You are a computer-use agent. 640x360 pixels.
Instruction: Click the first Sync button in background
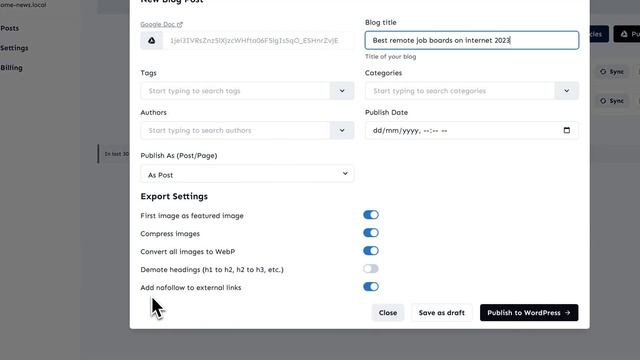click(612, 72)
